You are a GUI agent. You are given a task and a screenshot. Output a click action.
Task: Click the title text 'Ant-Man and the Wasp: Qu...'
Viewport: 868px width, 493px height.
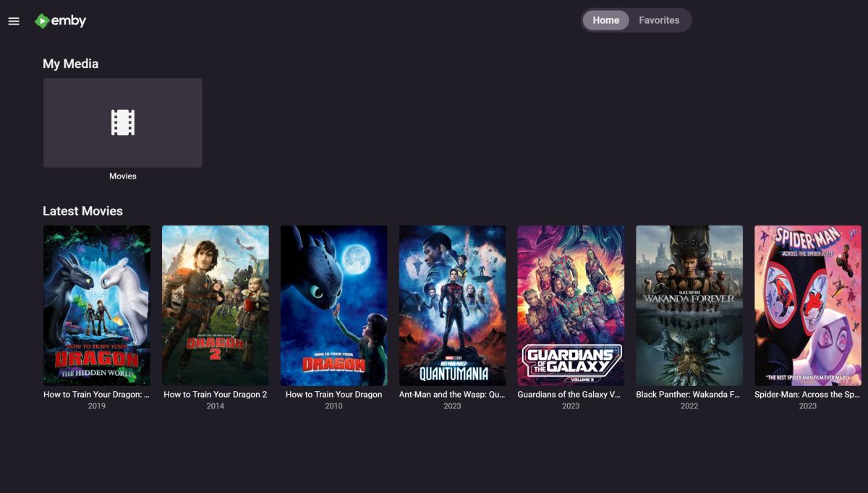click(453, 395)
